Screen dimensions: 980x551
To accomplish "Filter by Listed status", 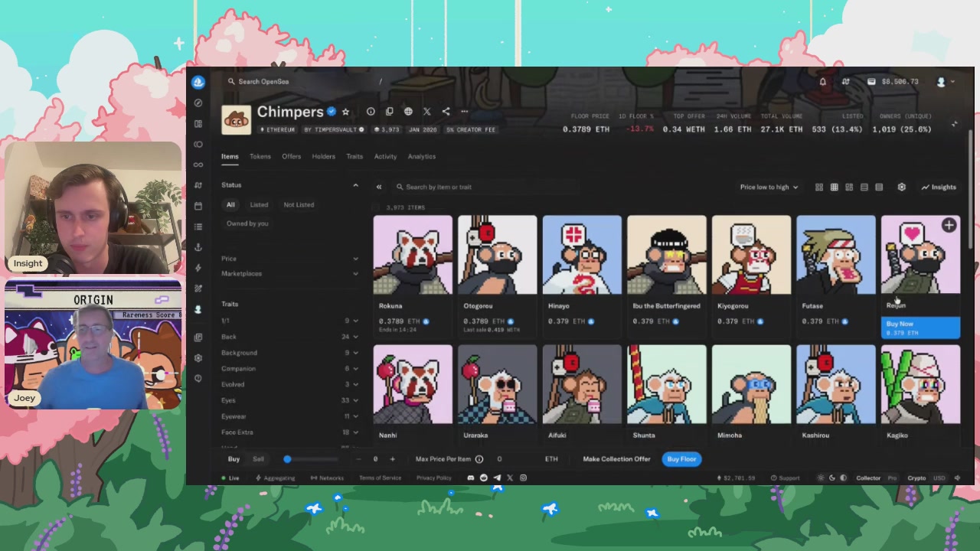I will (259, 205).
